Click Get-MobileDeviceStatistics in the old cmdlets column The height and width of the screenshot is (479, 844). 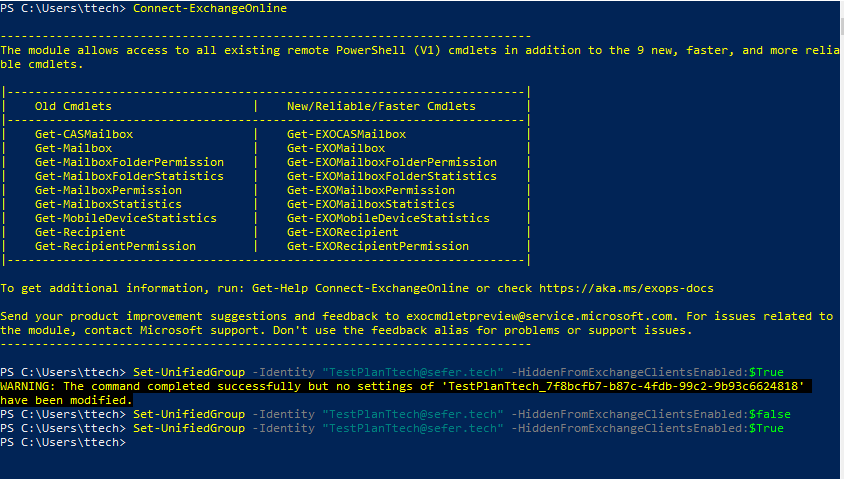coord(125,218)
